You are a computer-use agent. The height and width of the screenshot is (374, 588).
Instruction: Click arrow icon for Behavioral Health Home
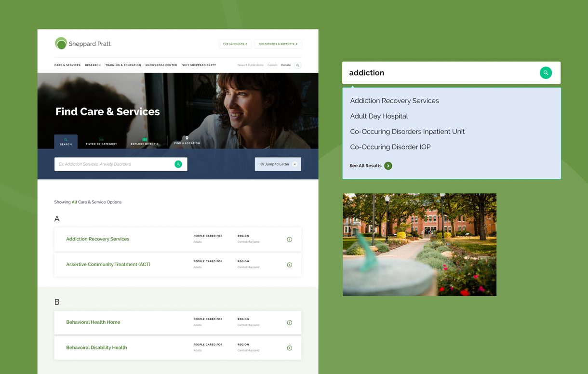290,323
